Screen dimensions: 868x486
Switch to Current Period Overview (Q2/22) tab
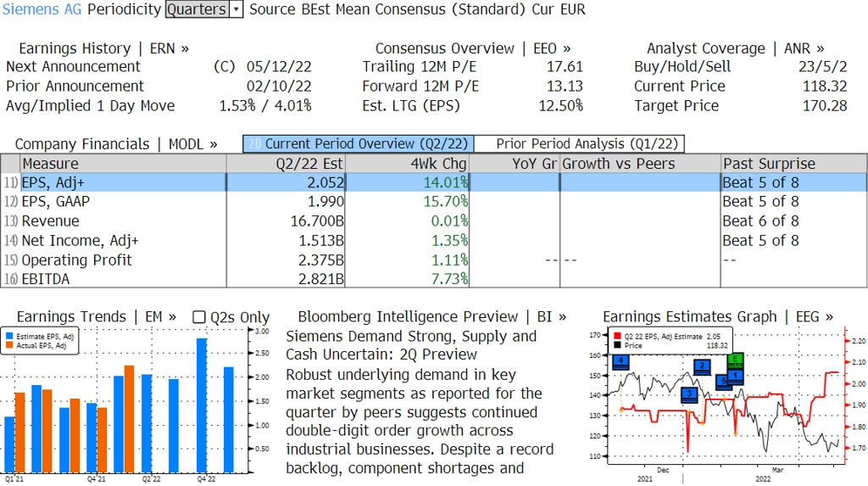coord(359,144)
